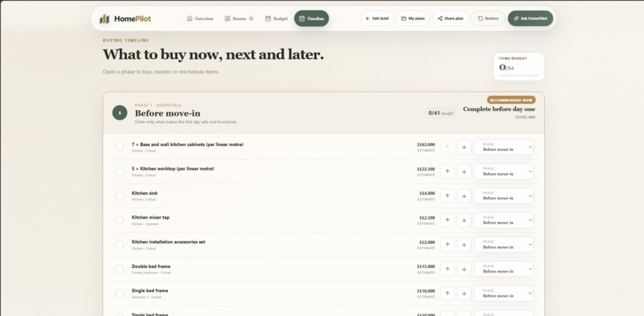Move Kitchen mixer tap down

(x=464, y=220)
